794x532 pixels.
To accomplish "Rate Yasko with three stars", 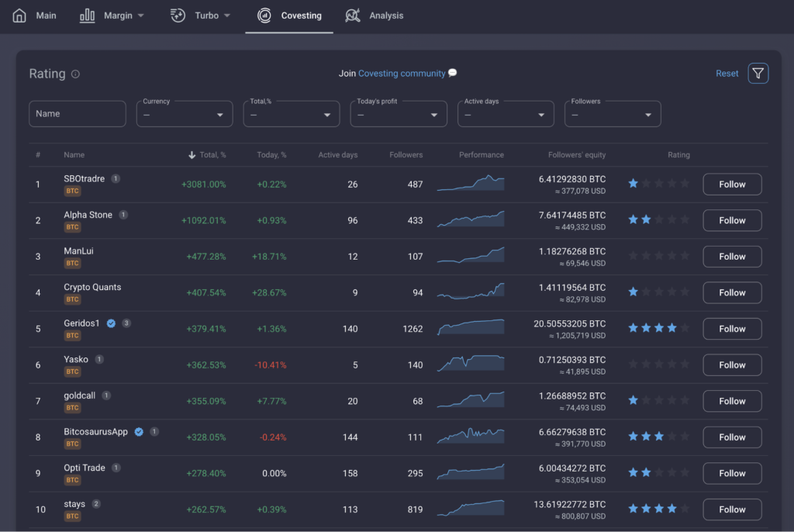I will (659, 364).
